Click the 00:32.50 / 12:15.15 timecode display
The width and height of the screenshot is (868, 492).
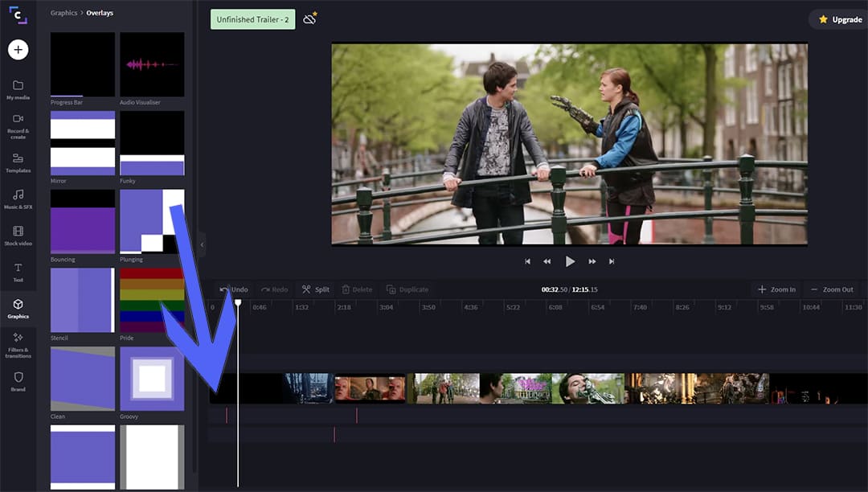(x=569, y=289)
